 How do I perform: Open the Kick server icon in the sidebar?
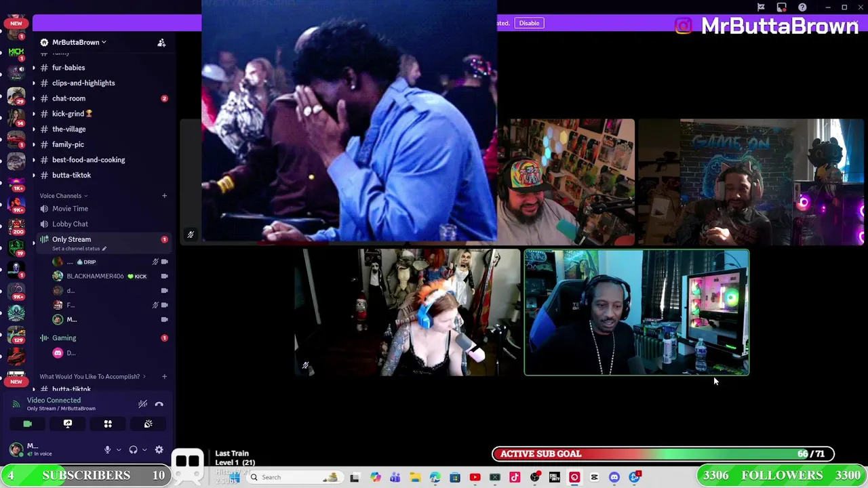[x=16, y=52]
